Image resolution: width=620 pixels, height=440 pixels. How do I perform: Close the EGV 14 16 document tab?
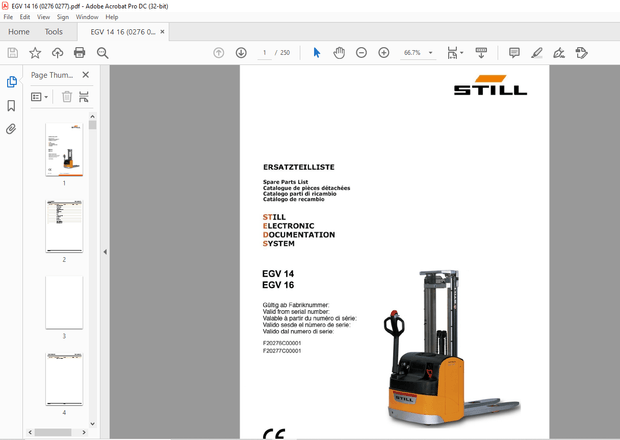click(162, 32)
